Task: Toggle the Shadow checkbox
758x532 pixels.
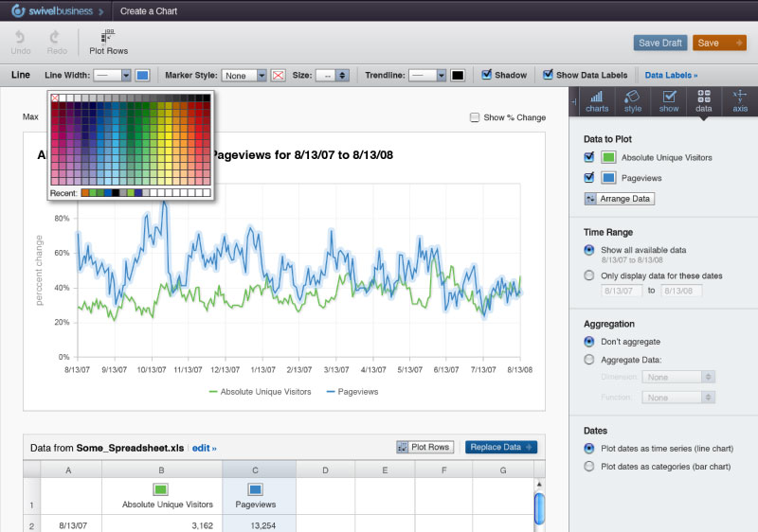Action: click(x=486, y=75)
